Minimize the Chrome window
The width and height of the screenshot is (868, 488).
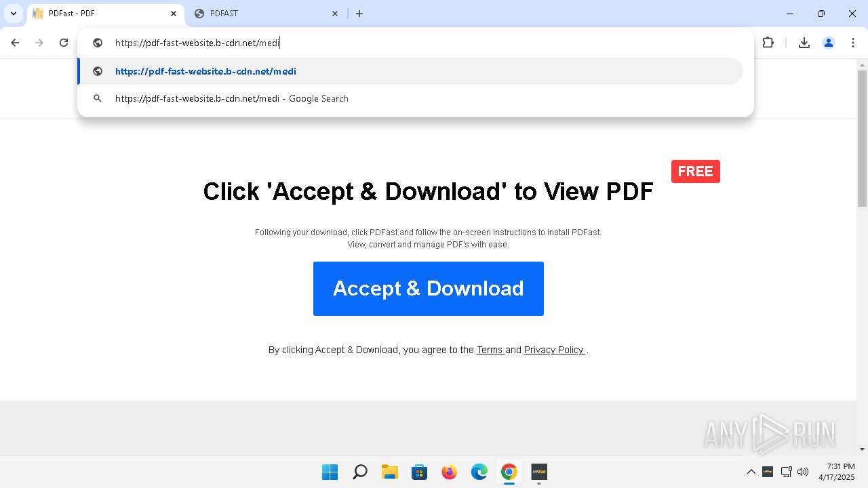791,14
